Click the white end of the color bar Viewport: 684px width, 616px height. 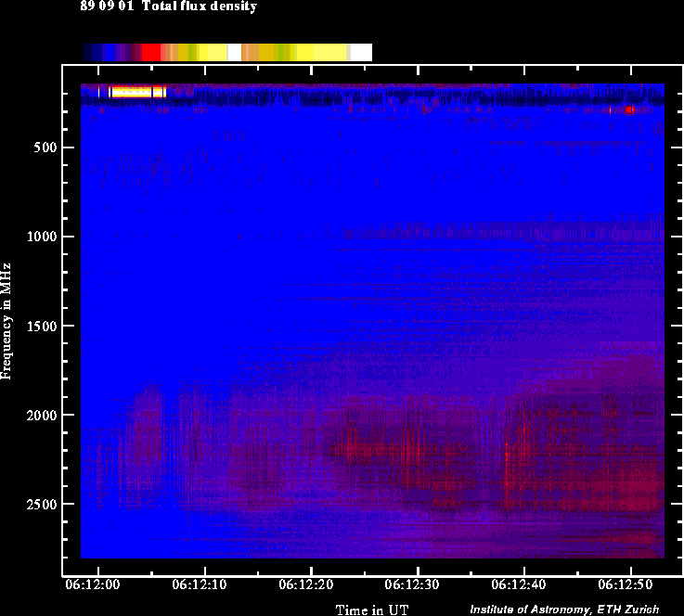(361, 52)
